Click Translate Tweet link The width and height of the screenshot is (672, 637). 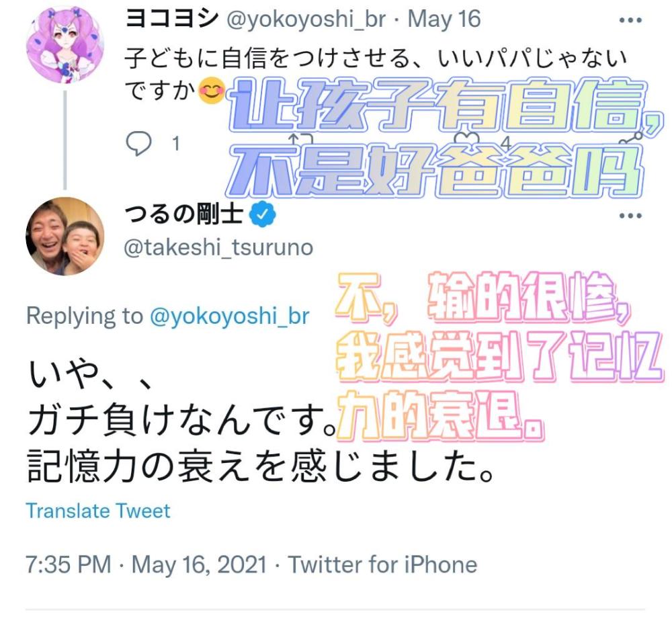tap(98, 511)
